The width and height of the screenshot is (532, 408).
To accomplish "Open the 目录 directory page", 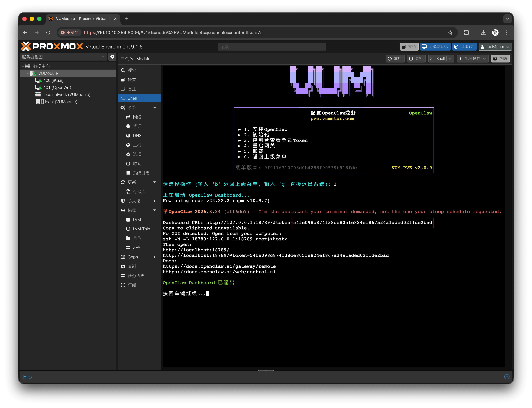I will coord(139,238).
